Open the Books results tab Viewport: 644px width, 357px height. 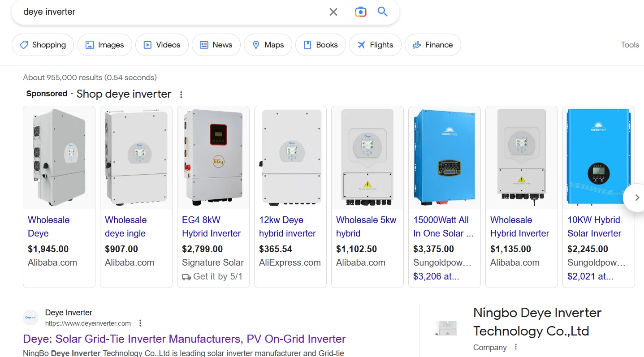click(320, 45)
